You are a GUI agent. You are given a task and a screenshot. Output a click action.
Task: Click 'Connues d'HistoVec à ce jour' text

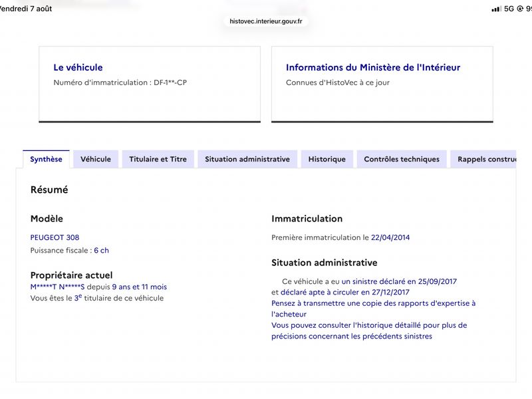[x=338, y=82]
